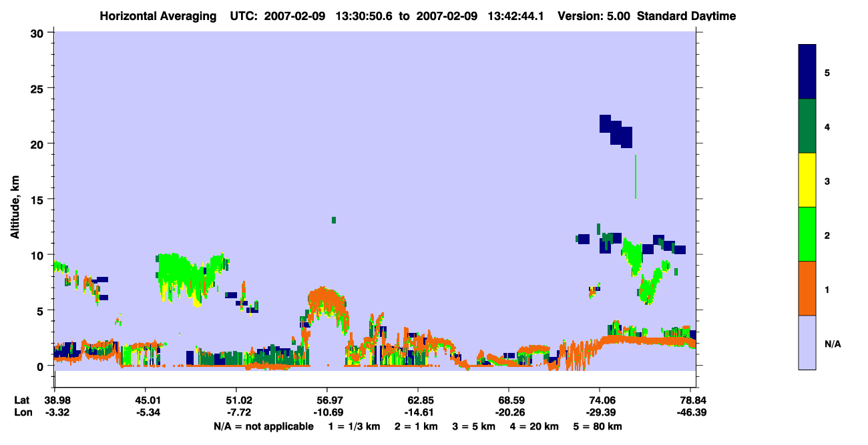Click the y-axis tick label 25

click(x=39, y=89)
